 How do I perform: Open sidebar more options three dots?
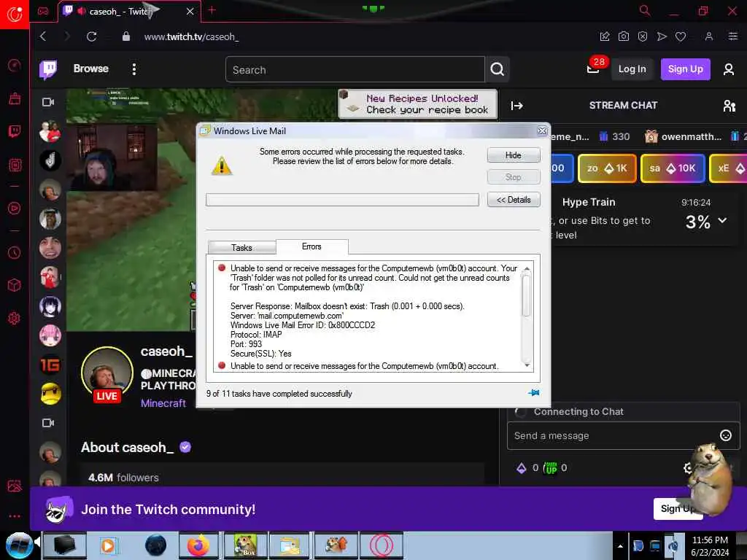[x=15, y=516]
